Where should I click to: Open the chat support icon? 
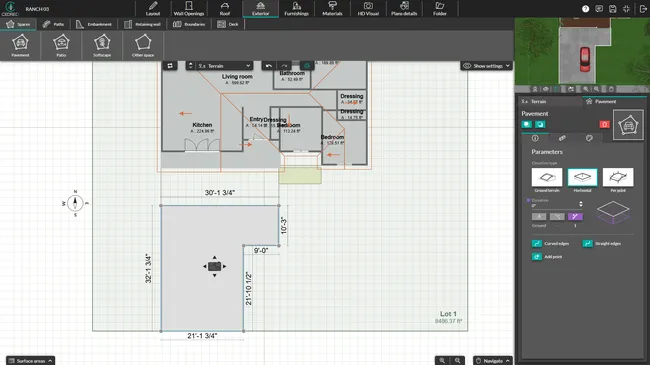click(x=599, y=9)
